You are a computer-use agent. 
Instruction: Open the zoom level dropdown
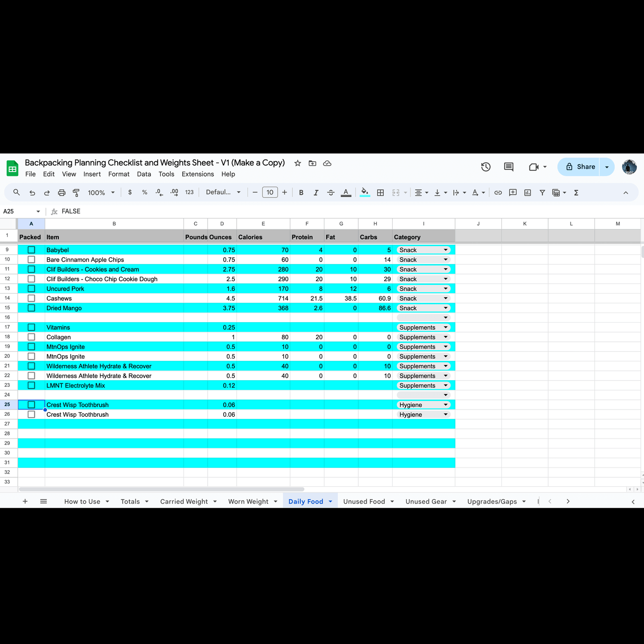pyautogui.click(x=102, y=193)
